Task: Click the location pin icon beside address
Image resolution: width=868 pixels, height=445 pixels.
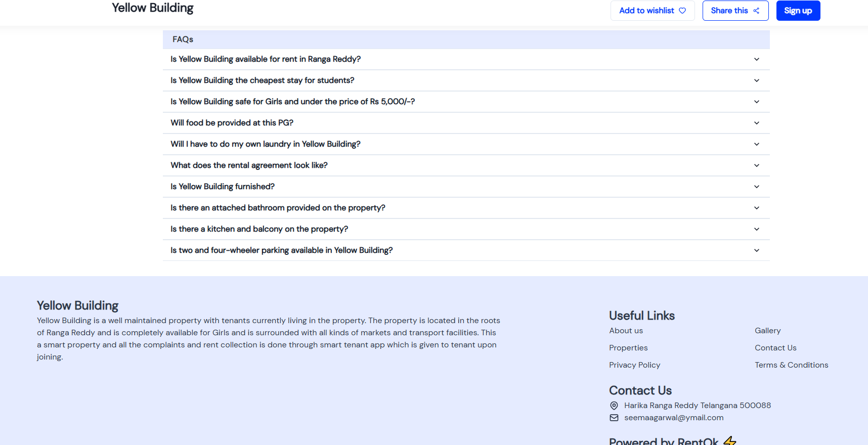Action: click(x=614, y=406)
